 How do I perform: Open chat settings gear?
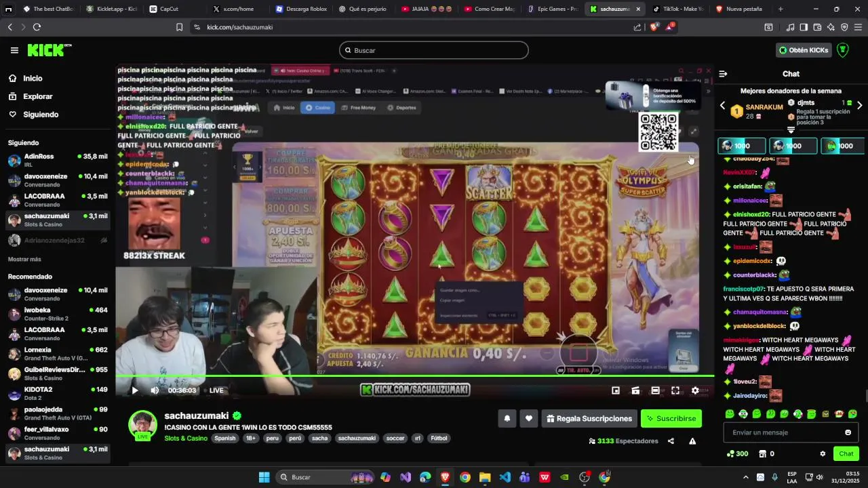(x=823, y=454)
